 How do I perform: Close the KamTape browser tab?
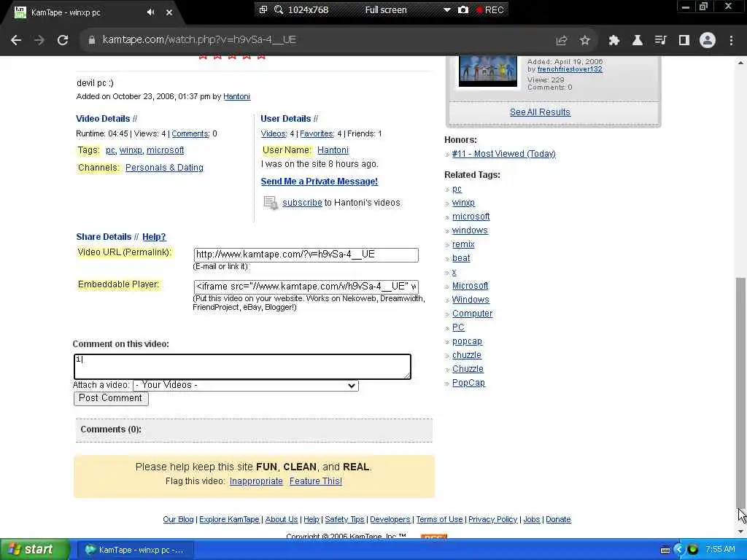point(169,12)
